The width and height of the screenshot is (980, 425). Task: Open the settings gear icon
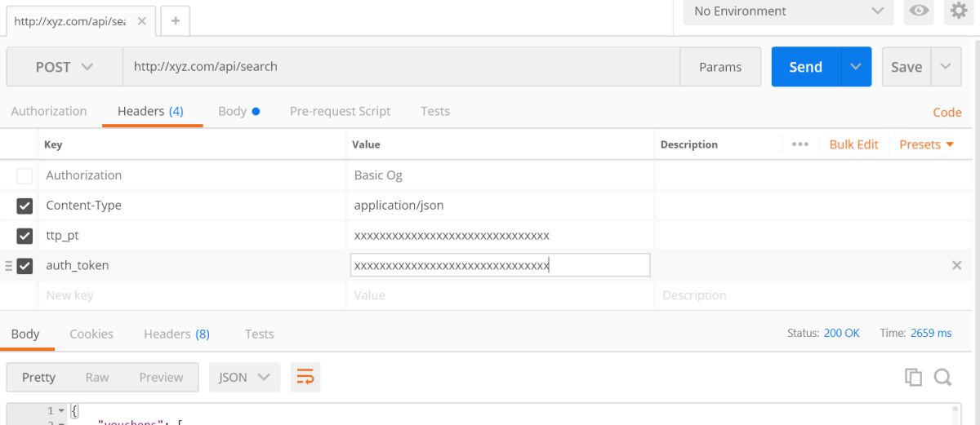click(958, 11)
